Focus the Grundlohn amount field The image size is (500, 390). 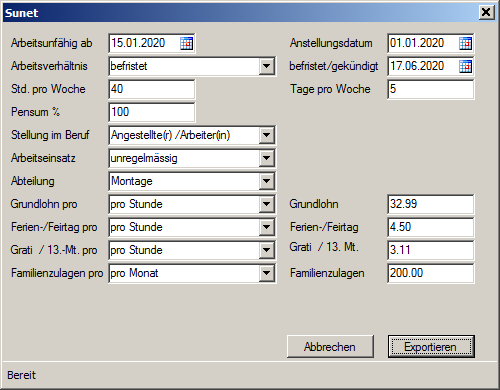click(431, 204)
